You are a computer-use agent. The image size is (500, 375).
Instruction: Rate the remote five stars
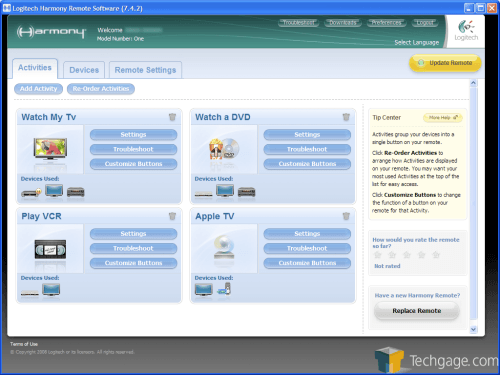click(436, 255)
